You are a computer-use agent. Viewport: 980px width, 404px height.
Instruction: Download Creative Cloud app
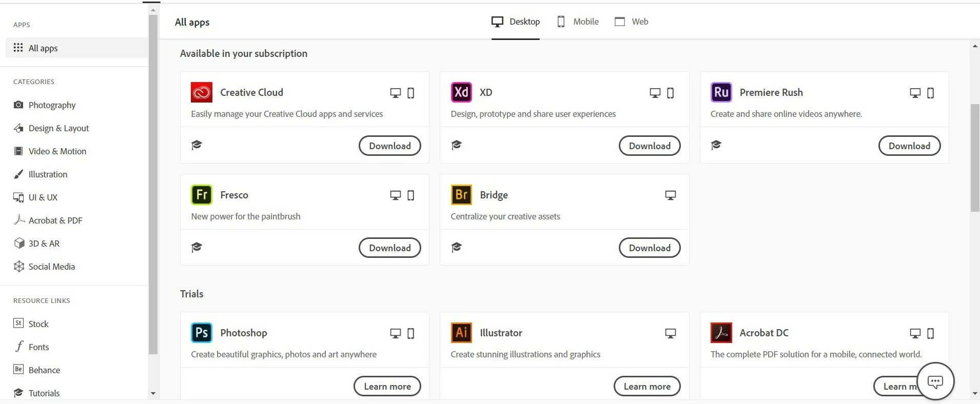[389, 146]
